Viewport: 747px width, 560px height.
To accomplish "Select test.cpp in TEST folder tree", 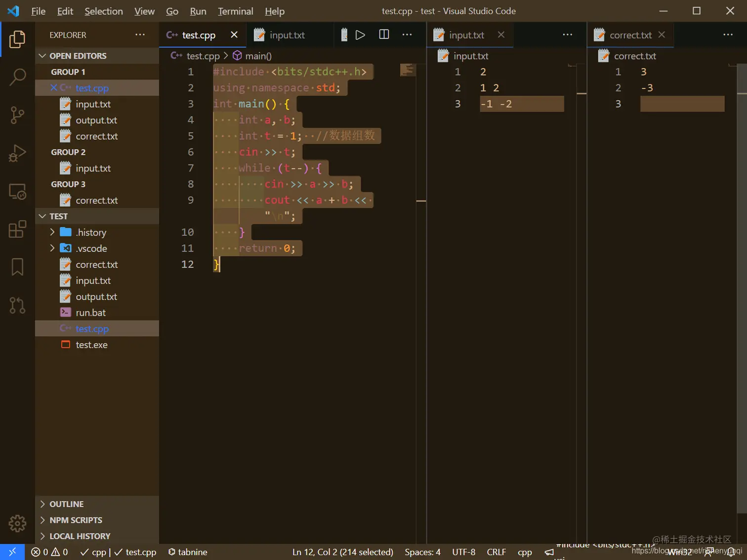I will coord(97,328).
